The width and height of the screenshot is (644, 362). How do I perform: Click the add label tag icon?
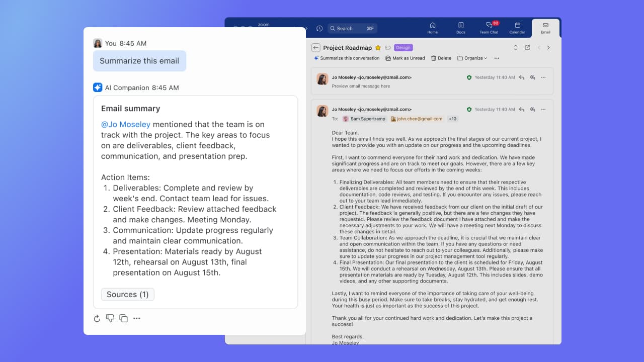click(388, 48)
